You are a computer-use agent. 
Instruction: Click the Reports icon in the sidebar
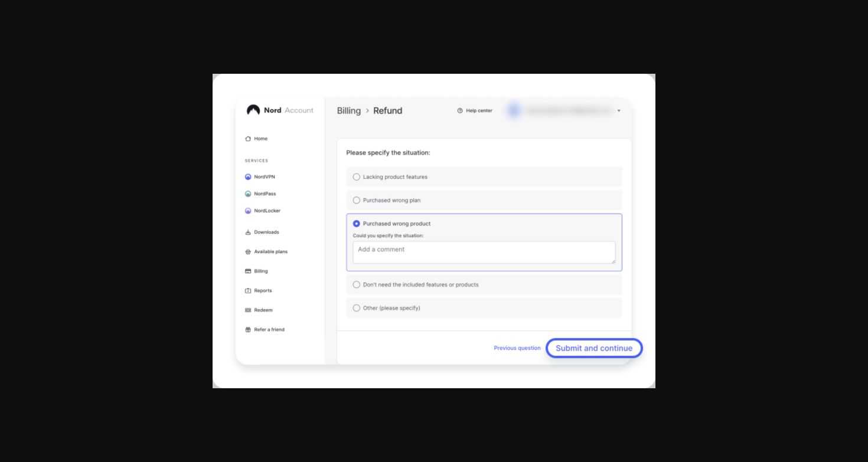[248, 291]
